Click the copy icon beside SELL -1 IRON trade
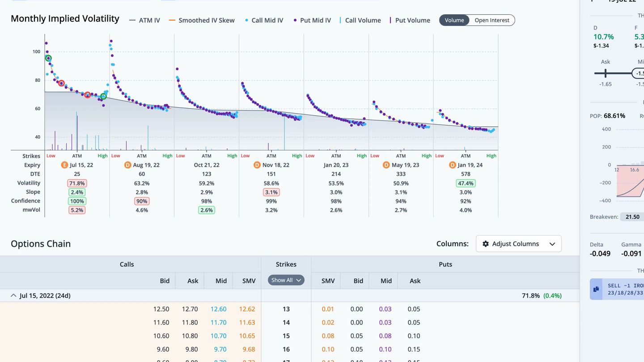The height and width of the screenshot is (362, 644). point(596,289)
